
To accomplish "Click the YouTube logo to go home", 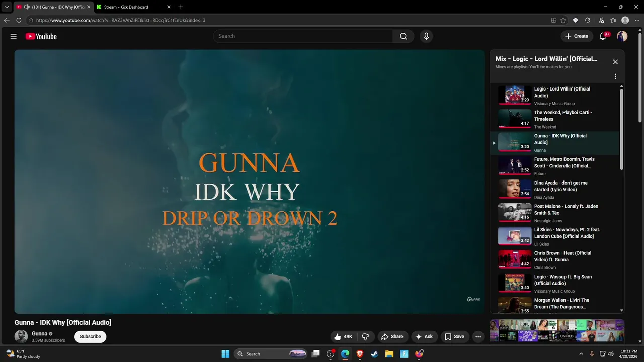I will (41, 36).
